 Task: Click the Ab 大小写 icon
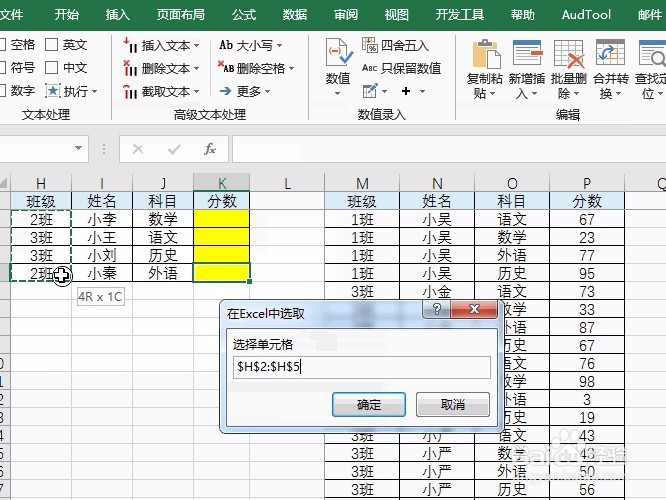(x=226, y=45)
